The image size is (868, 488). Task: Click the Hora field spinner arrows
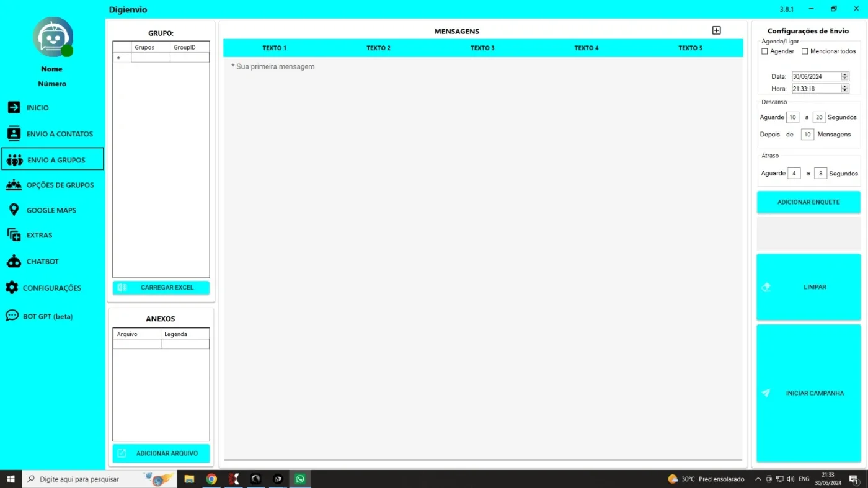(845, 89)
